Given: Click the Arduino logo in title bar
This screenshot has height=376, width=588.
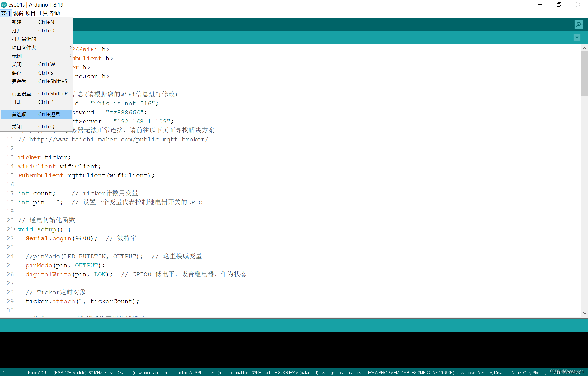Looking at the screenshot, I should click(x=4, y=5).
